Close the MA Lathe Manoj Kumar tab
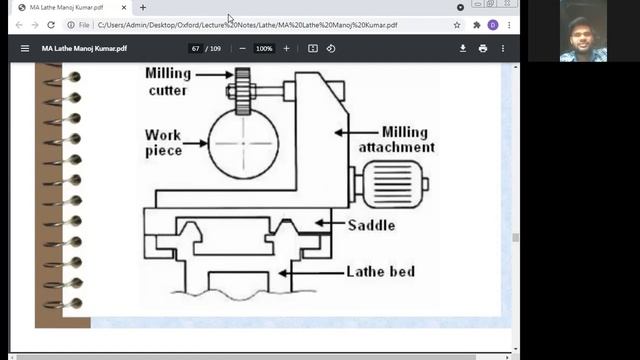This screenshot has height=360, width=640. point(124,7)
